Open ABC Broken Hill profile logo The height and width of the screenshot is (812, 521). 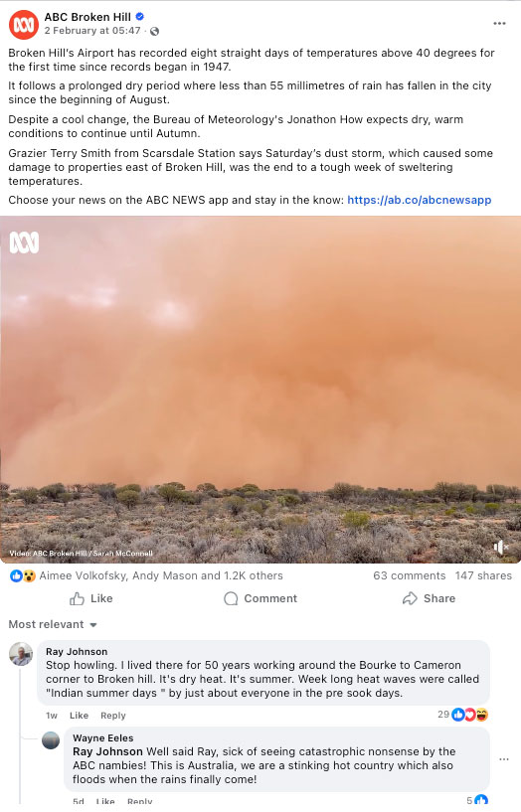24,24
